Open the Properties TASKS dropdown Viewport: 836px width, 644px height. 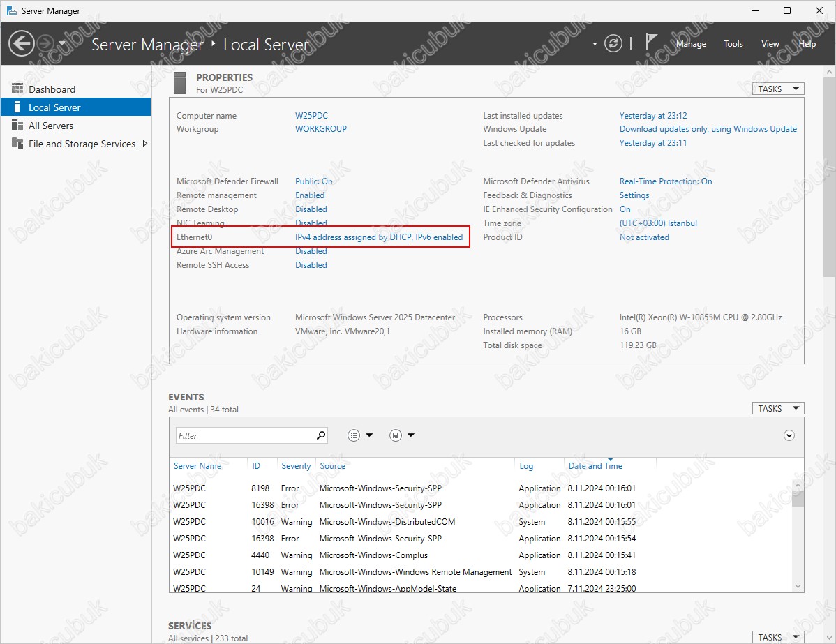pyautogui.click(x=778, y=89)
